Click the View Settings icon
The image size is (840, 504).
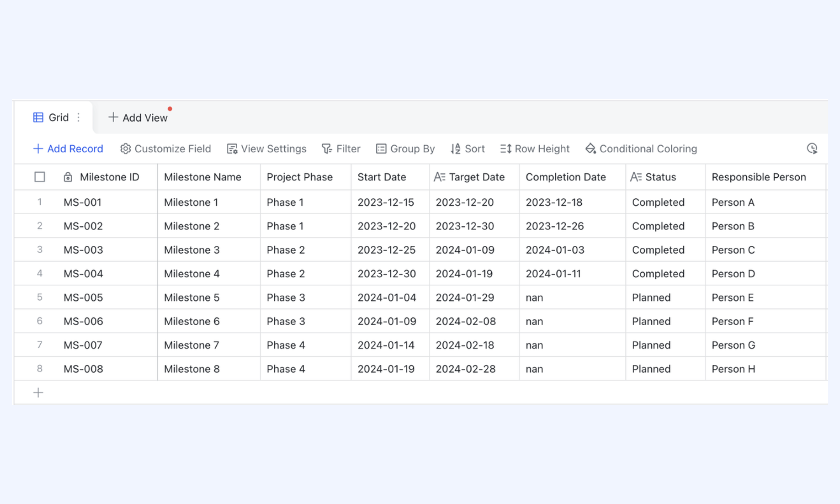click(x=232, y=149)
